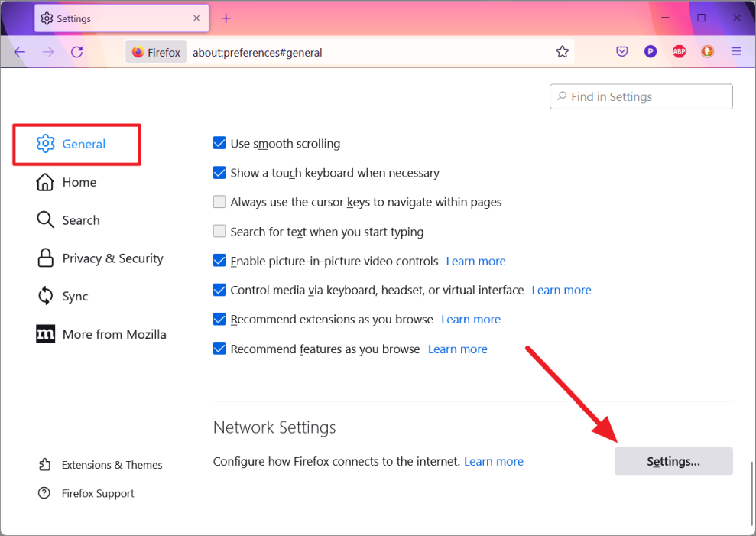
Task: Go back to the previous page
Action: (19, 52)
